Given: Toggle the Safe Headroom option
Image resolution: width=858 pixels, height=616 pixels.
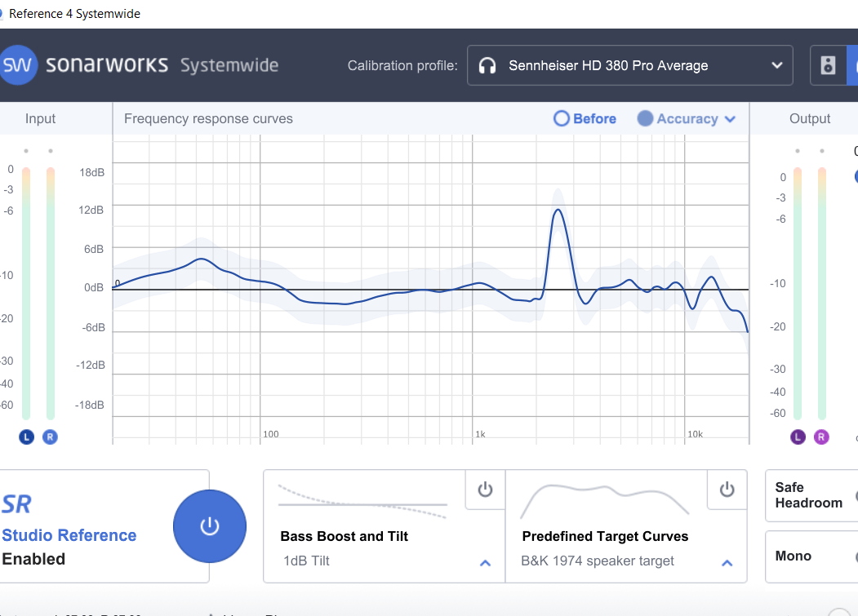Looking at the screenshot, I should [811, 495].
